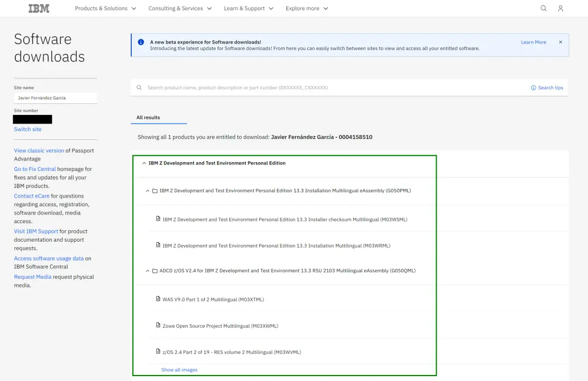This screenshot has width=588, height=381.
Task: Click folder icon of ADCD z/OS V2.4 eAssembly
Action: (155, 271)
